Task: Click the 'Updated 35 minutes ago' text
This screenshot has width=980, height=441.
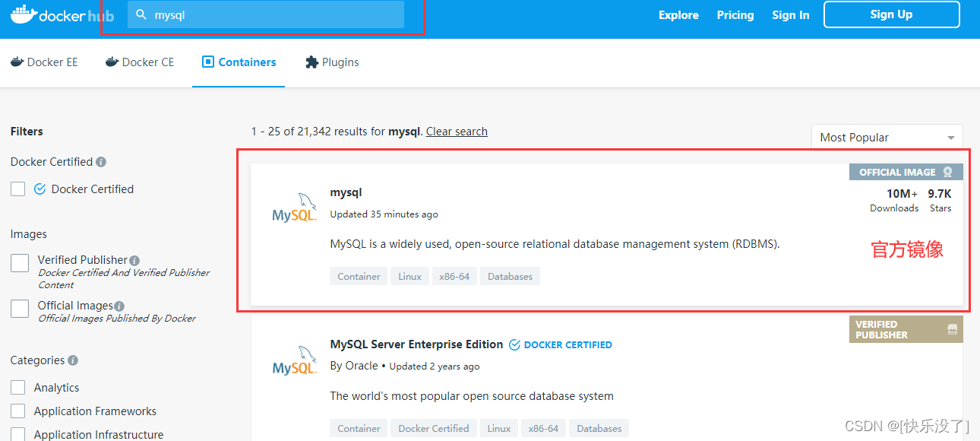Action: click(x=384, y=214)
